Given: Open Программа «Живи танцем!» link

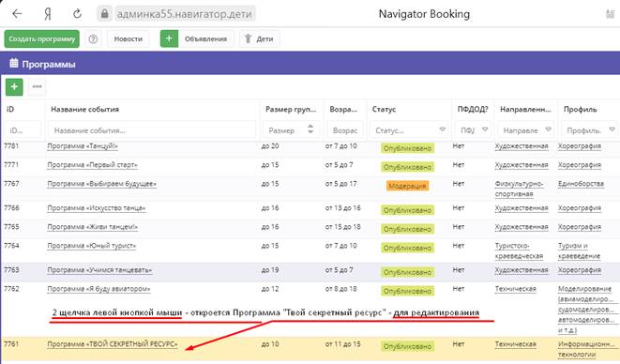Looking at the screenshot, I should pyautogui.click(x=93, y=227).
